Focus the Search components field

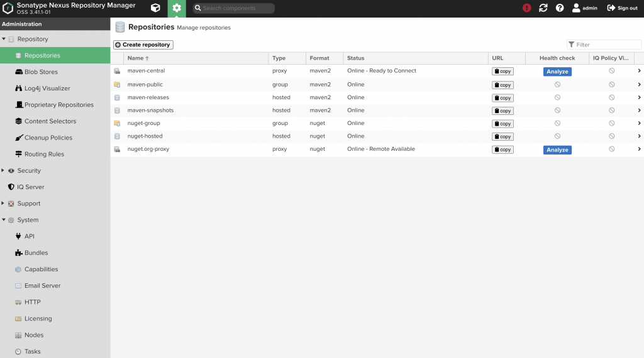point(234,8)
